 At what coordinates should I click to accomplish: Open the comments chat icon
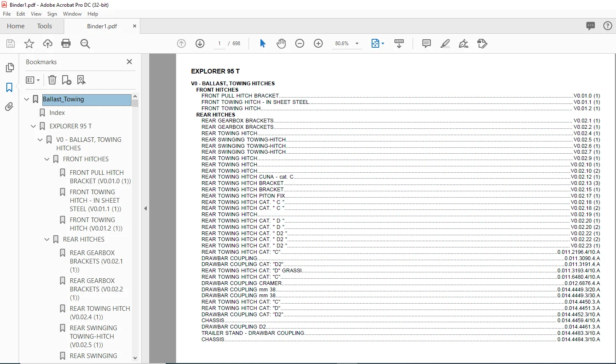click(591, 26)
